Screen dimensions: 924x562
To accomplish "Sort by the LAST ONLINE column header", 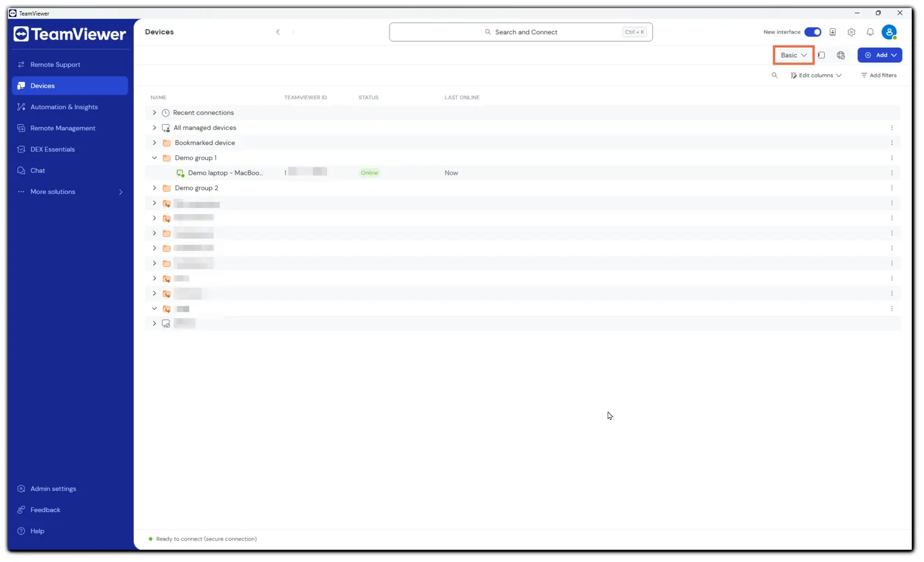I will [x=462, y=97].
